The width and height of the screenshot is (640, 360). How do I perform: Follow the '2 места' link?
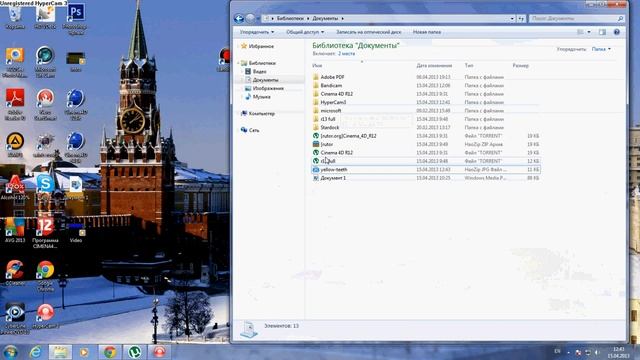point(346,53)
